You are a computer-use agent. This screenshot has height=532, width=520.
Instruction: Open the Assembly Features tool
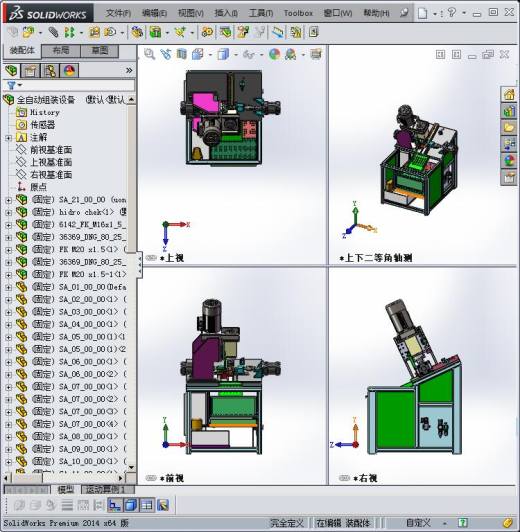155,33
